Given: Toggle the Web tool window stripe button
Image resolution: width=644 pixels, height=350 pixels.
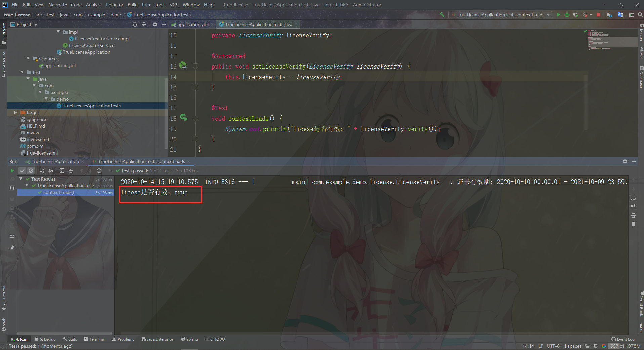Looking at the screenshot, I should pos(4,324).
